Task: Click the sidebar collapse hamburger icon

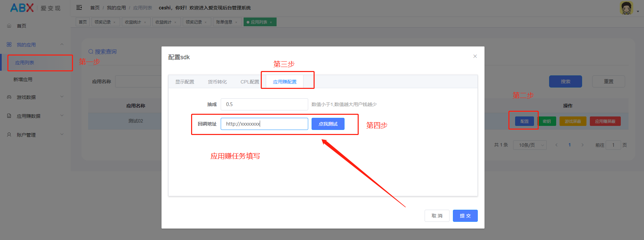Action: tap(79, 7)
